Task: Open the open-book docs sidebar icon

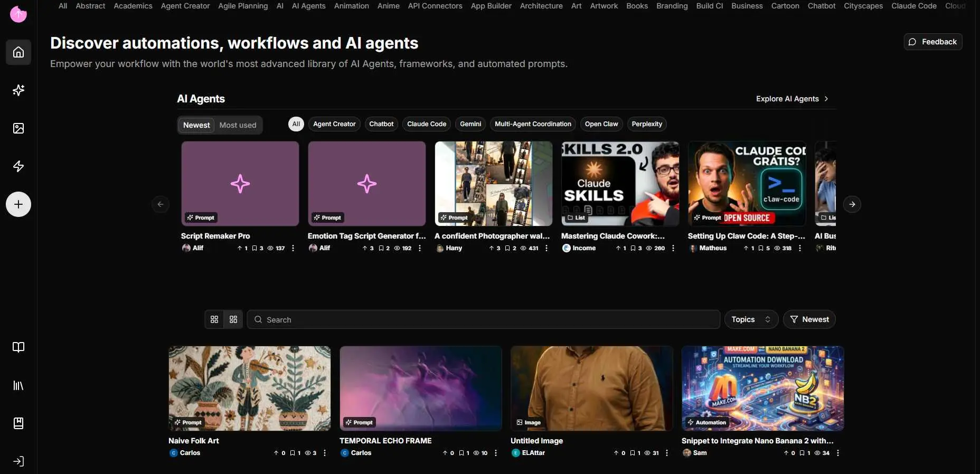Action: pyautogui.click(x=18, y=347)
